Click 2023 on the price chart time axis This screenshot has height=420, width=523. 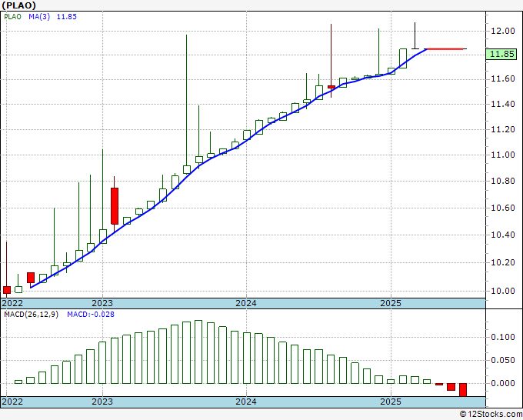point(102,304)
